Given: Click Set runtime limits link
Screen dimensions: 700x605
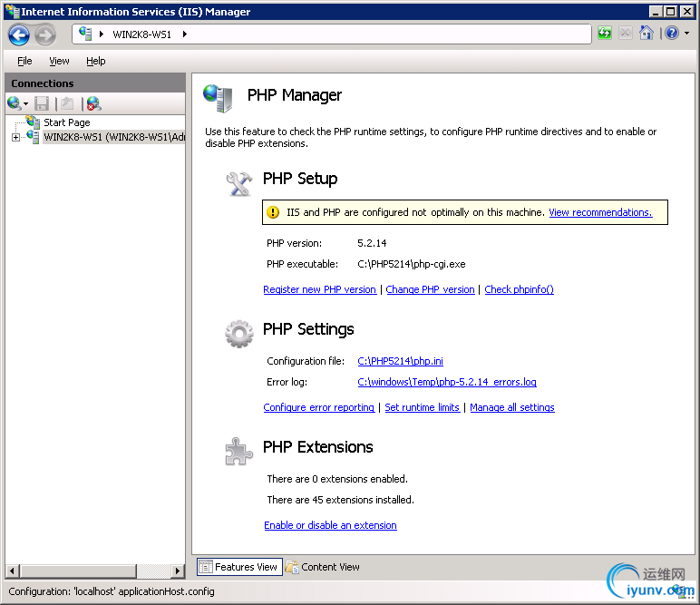Looking at the screenshot, I should tap(422, 407).
